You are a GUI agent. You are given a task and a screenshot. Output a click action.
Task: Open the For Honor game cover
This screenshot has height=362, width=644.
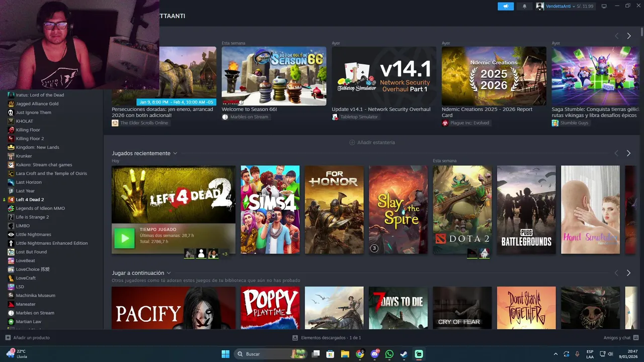pyautogui.click(x=334, y=210)
